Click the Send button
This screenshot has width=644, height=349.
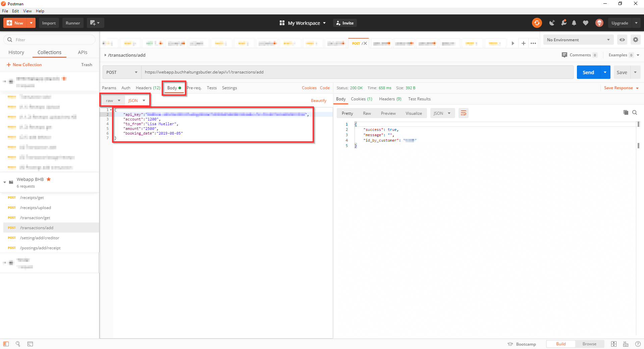click(x=588, y=72)
